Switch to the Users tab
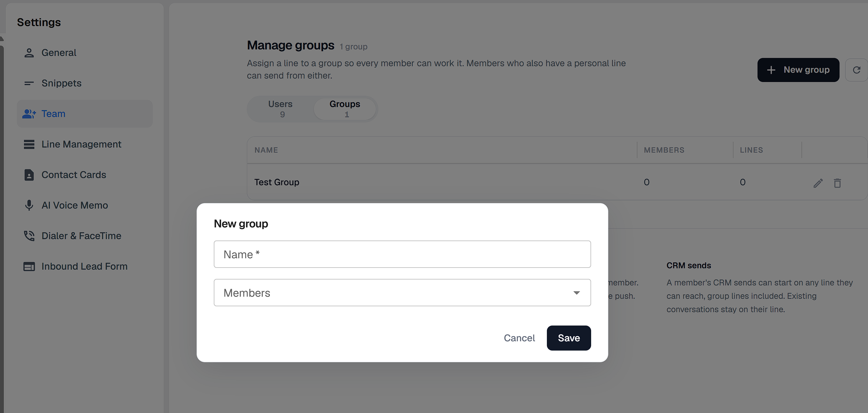The height and width of the screenshot is (413, 868). 280,109
